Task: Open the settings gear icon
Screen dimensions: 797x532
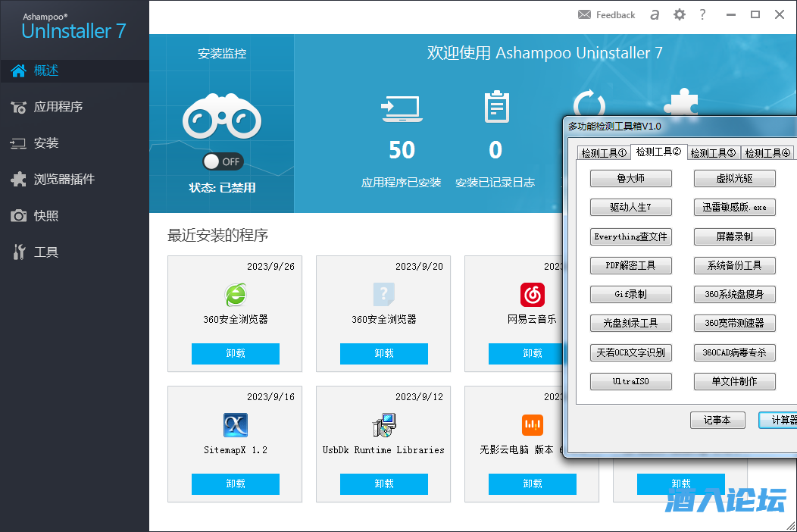Action: click(680, 14)
